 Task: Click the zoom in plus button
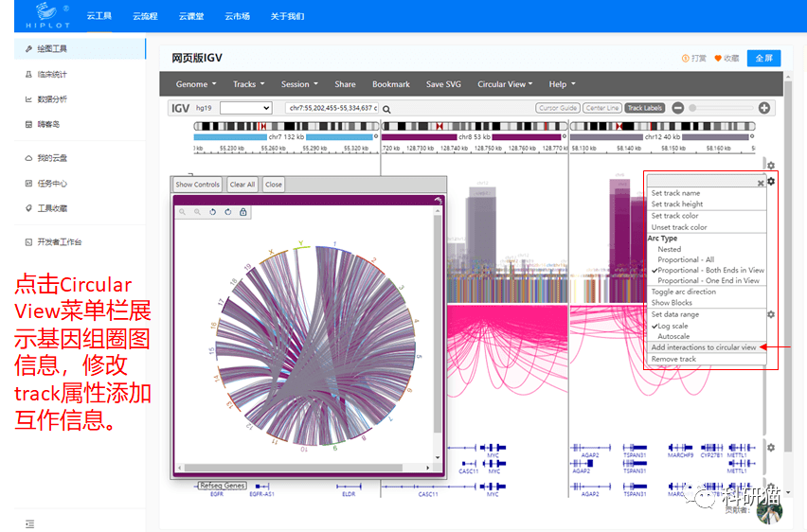pos(764,108)
